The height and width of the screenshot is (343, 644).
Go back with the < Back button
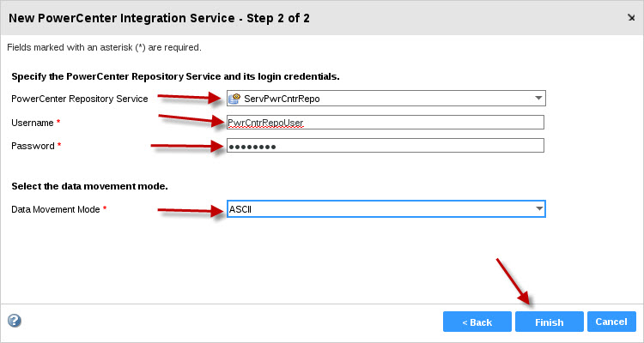477,322
